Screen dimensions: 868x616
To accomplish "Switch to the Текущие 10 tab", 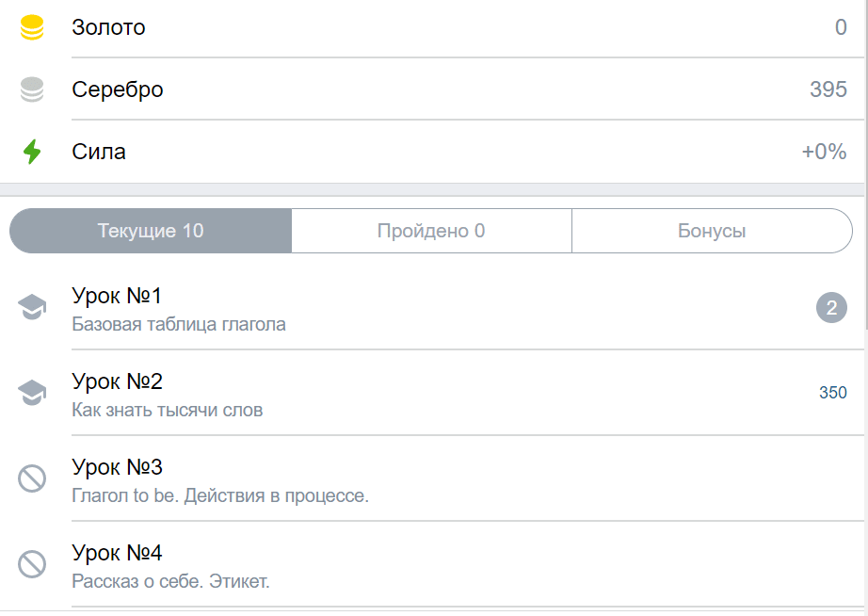I will 151,231.
